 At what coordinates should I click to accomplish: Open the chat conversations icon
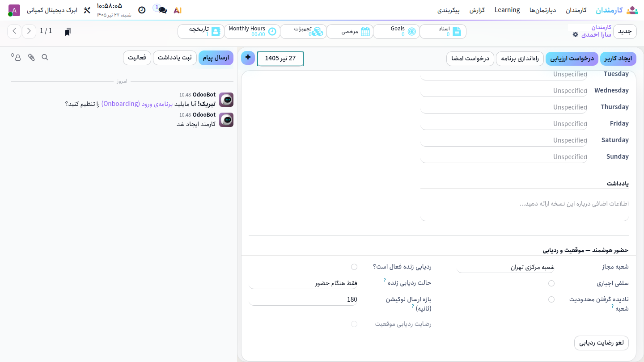click(162, 10)
